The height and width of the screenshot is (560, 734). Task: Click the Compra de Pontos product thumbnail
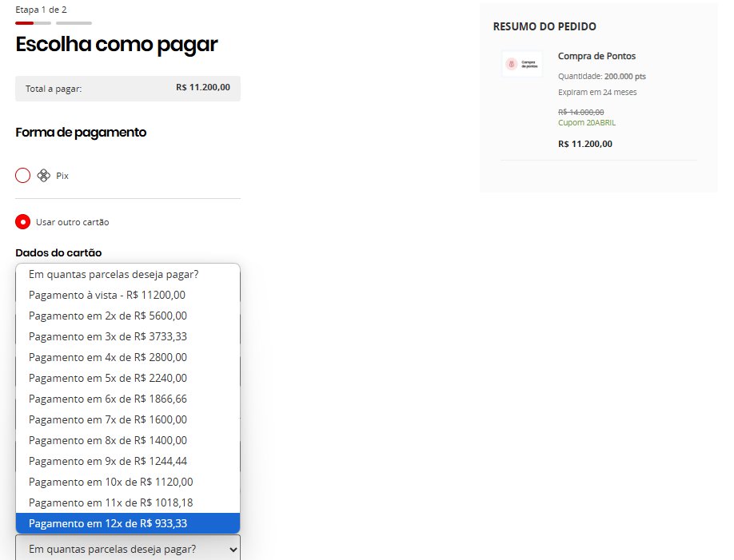click(x=522, y=64)
